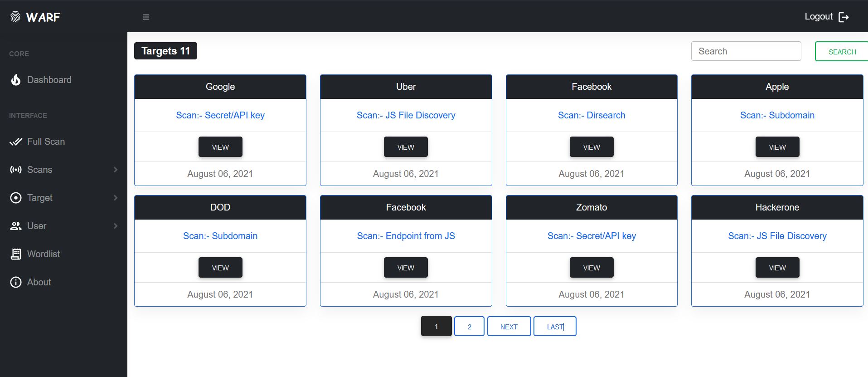The width and height of the screenshot is (868, 377).
Task: Open DOD's Scan:- Subdomain link
Action: [x=220, y=236]
